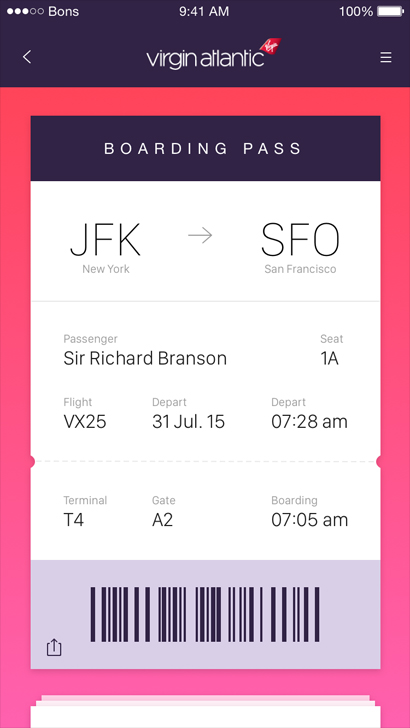Viewport: 410px width, 728px height.
Task: Select the JFK departure airport code
Action: (x=105, y=240)
